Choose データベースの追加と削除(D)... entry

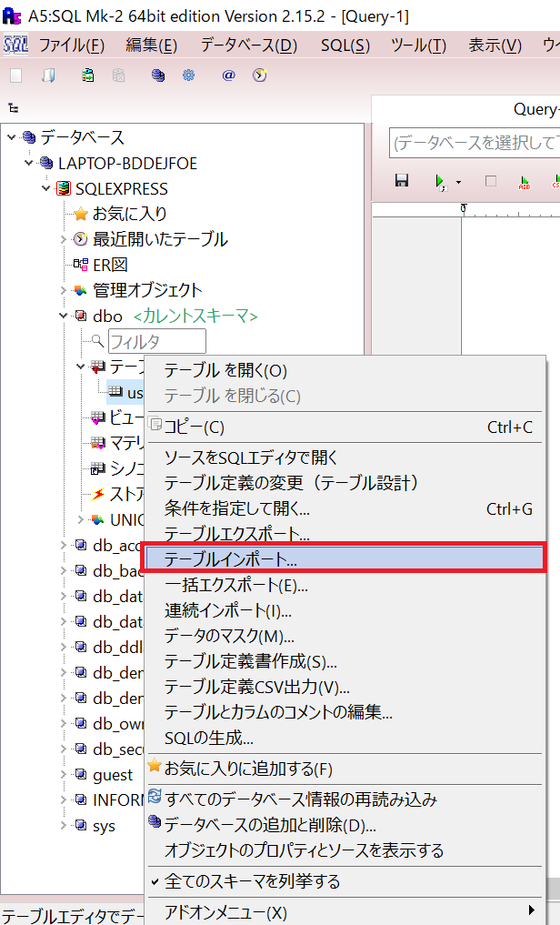click(x=345, y=825)
